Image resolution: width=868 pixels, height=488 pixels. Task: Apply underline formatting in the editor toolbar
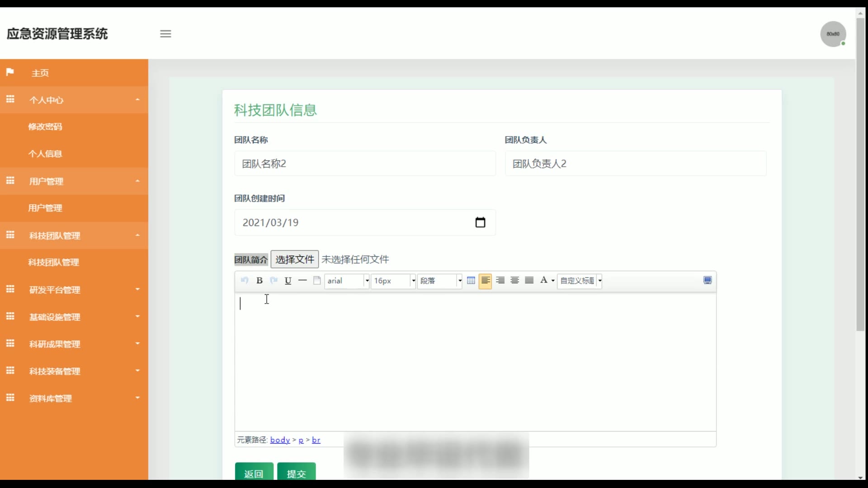pyautogui.click(x=288, y=281)
